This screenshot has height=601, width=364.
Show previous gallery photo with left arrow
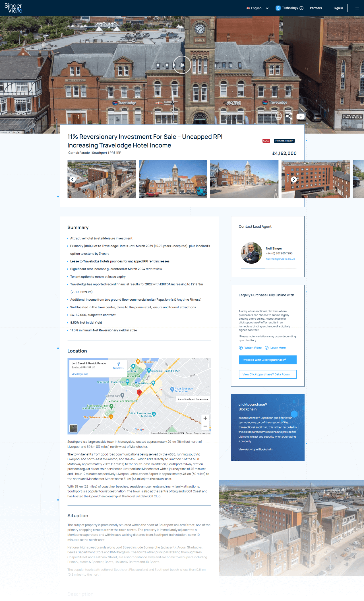73,179
